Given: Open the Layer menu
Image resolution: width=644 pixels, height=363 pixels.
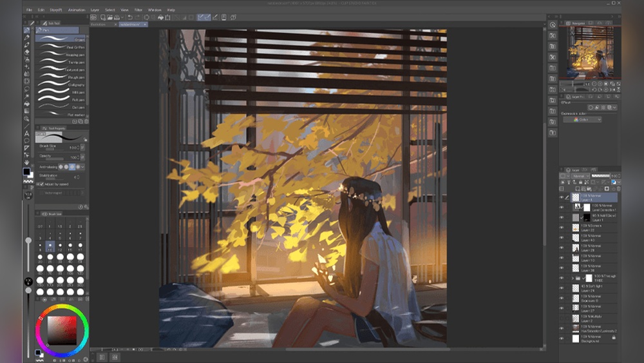Looking at the screenshot, I should pos(95,10).
